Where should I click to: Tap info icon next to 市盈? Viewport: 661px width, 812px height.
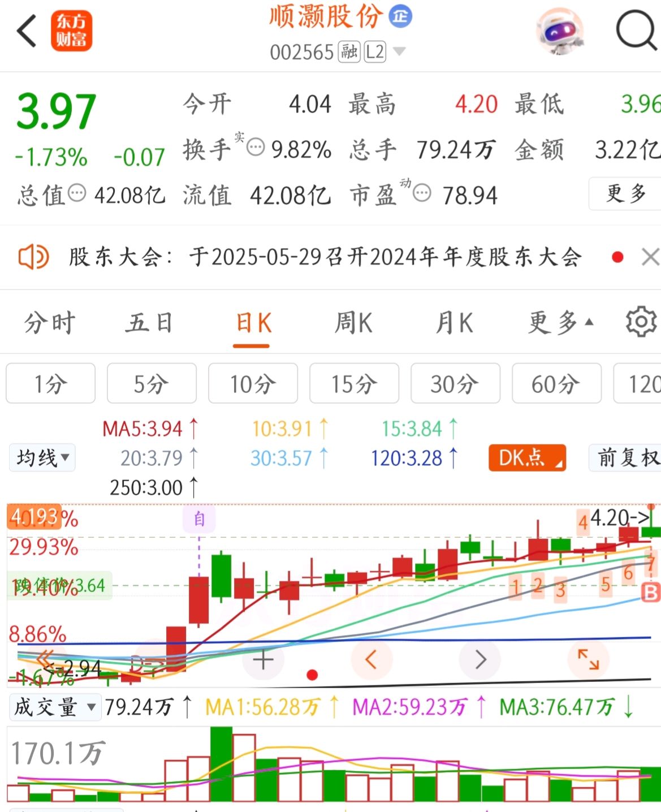(x=422, y=193)
